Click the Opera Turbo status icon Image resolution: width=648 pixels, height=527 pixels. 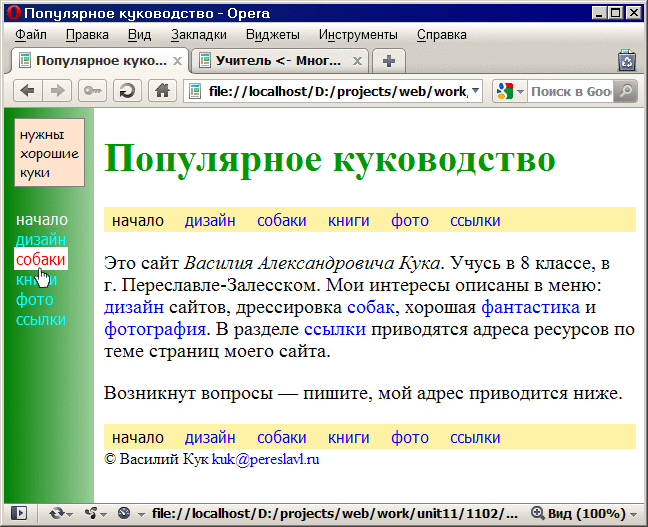click(x=124, y=513)
